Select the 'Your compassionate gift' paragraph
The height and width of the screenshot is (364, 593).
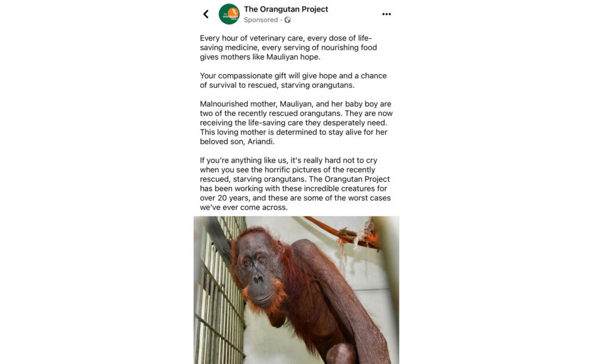pos(293,80)
